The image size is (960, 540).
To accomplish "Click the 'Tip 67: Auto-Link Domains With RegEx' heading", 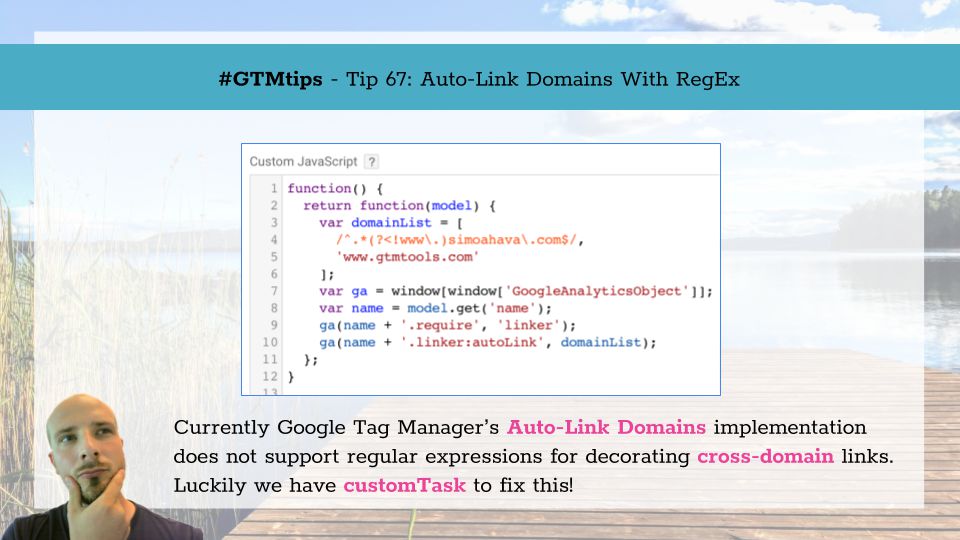I will pos(543,79).
